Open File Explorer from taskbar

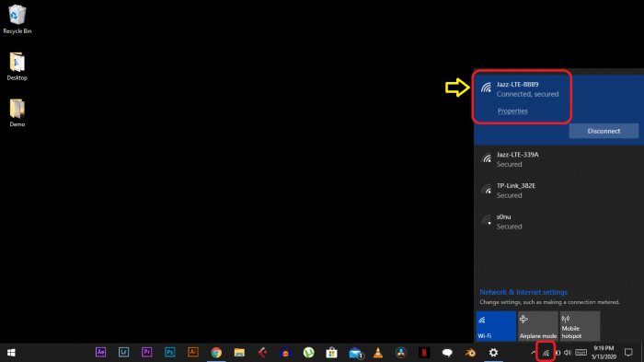point(239,353)
